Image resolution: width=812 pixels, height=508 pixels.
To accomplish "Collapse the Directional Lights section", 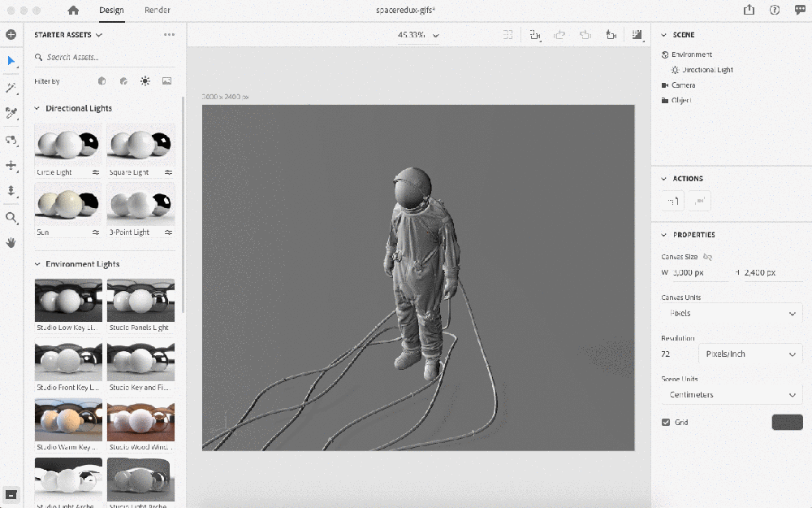I will tap(37, 108).
